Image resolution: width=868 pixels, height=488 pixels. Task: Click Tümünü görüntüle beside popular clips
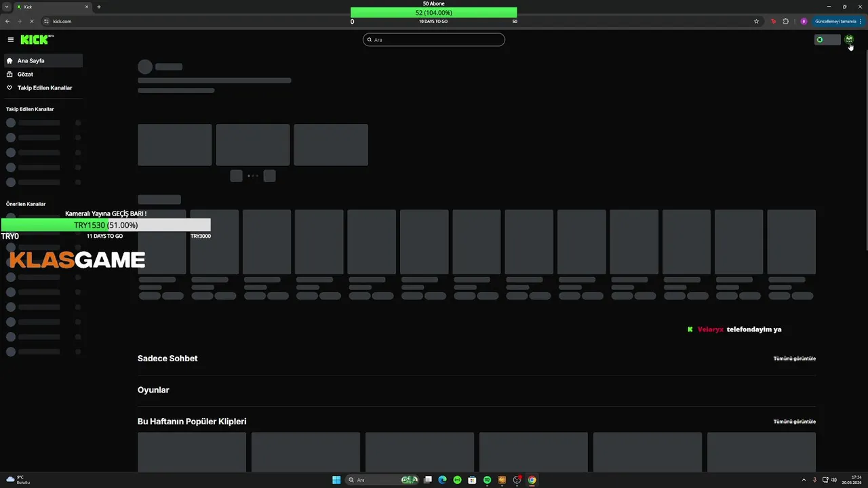794,422
